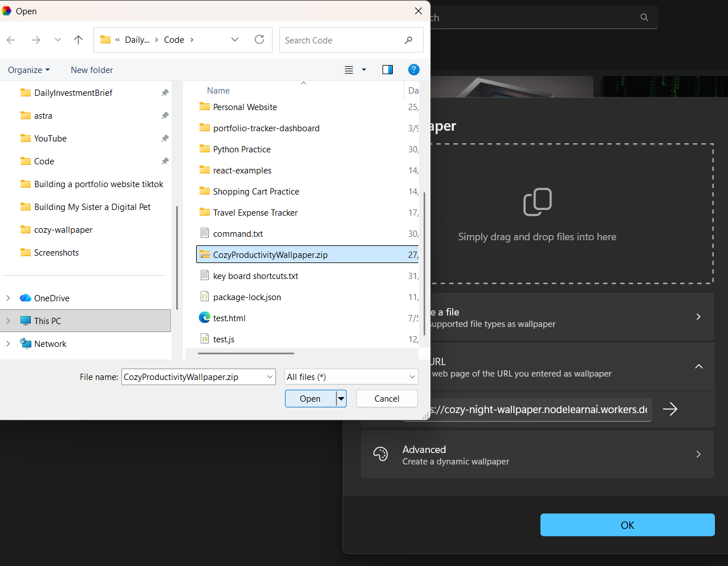Select package-lock.json file
728x566 pixels.
coord(247,297)
